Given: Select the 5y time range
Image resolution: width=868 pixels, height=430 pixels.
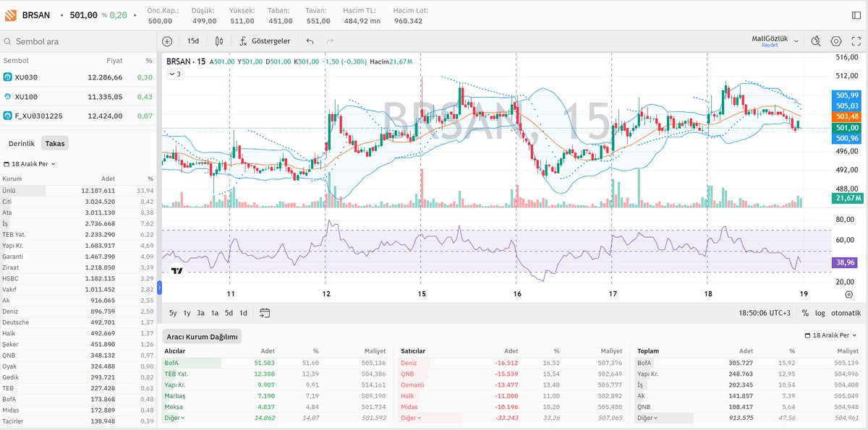Looking at the screenshot, I should (173, 313).
